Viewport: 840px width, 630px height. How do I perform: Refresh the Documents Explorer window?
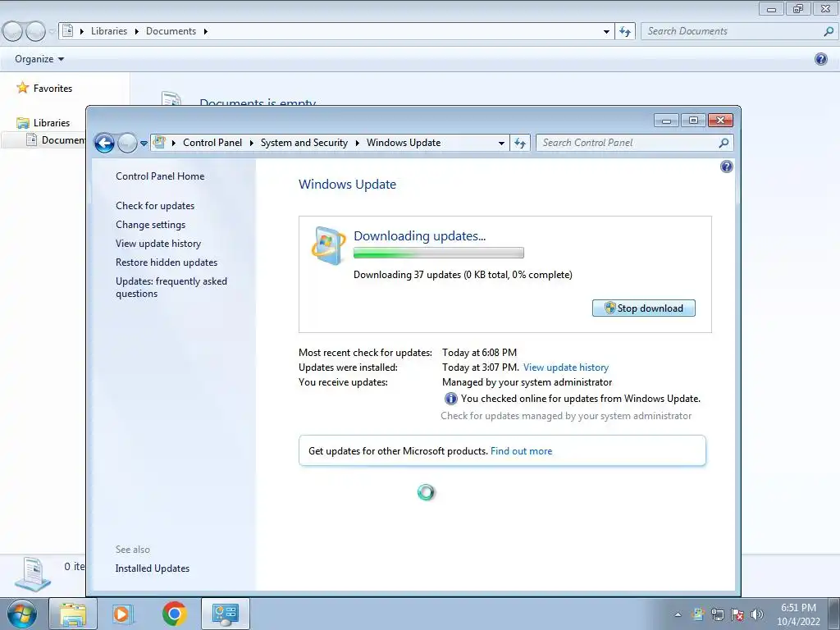coord(624,32)
